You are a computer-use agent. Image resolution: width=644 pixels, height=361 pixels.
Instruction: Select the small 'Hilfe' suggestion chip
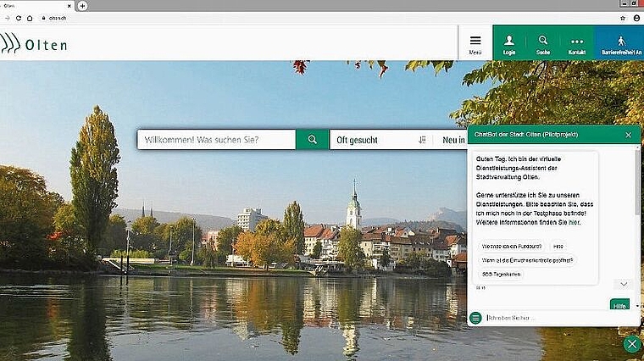click(558, 247)
